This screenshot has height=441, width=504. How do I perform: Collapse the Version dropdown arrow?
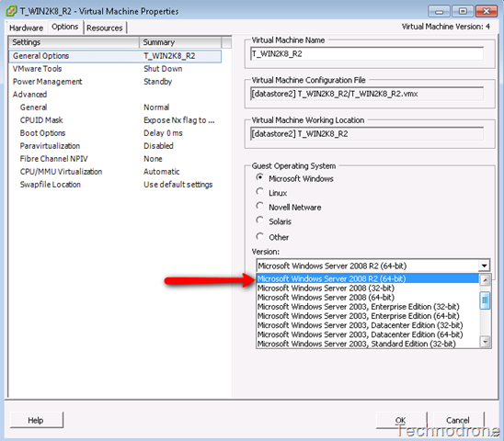point(484,266)
